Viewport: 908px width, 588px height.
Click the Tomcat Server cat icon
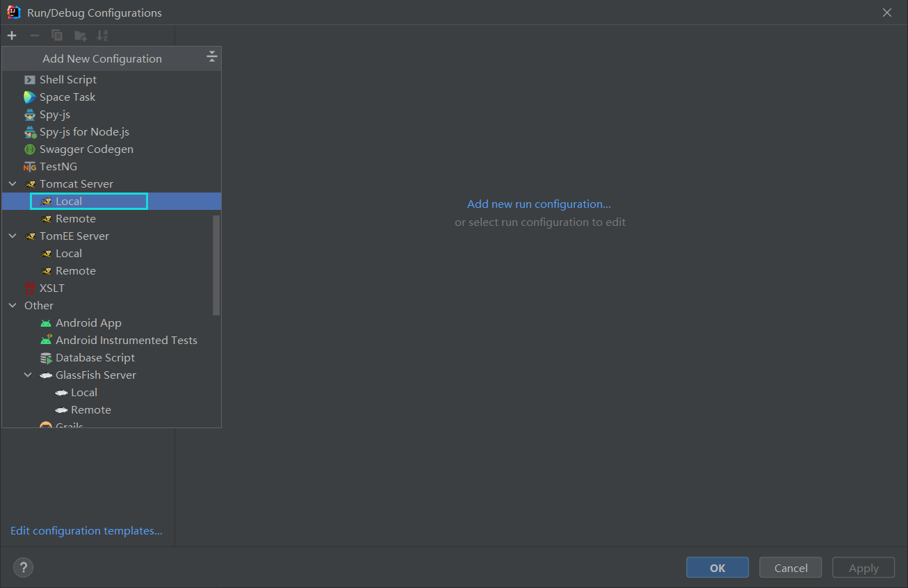(30, 184)
